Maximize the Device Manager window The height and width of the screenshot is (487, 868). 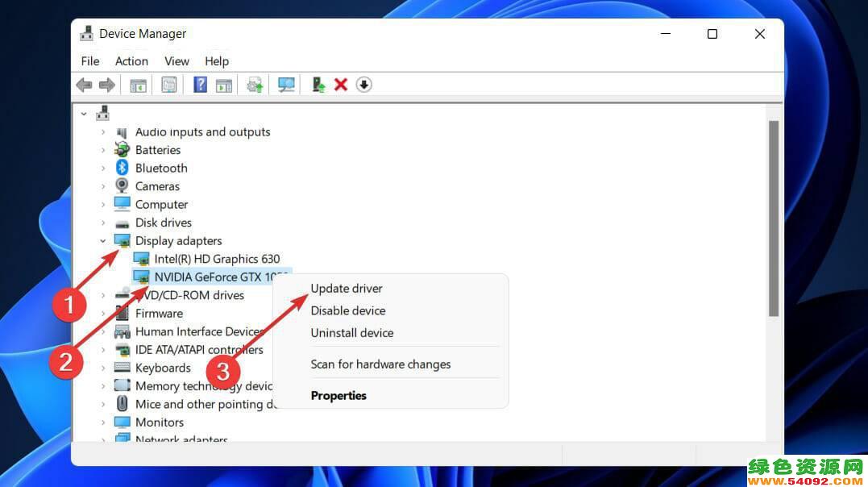point(712,34)
